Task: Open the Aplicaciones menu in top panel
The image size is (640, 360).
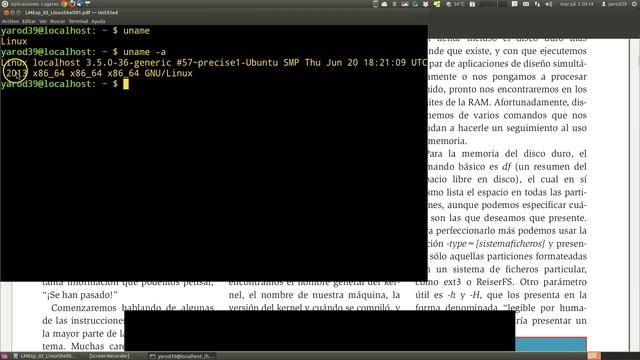Action: click(24, 4)
